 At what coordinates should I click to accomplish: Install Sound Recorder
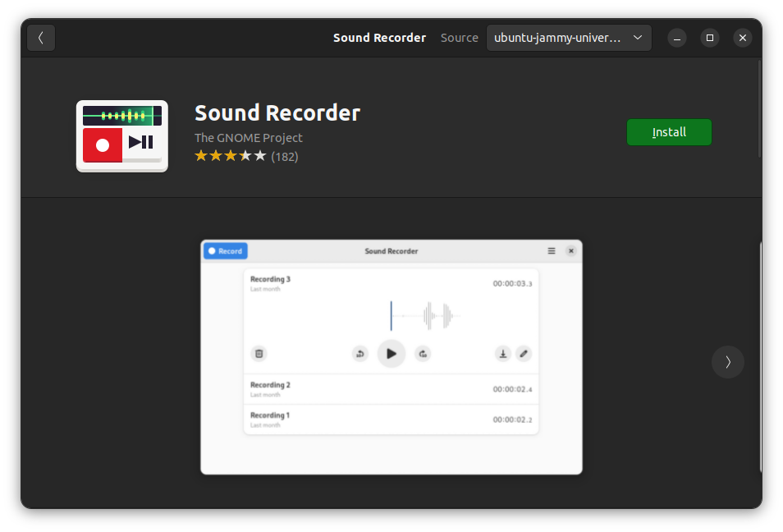(x=669, y=131)
